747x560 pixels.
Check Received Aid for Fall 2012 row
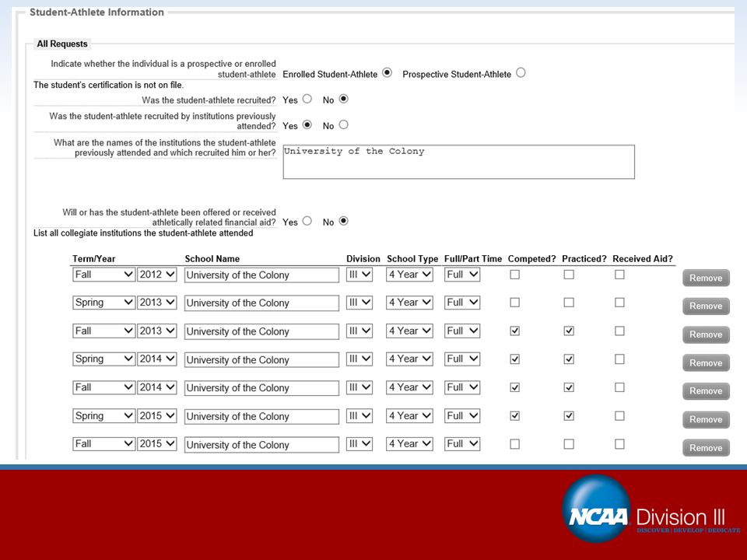click(x=619, y=275)
